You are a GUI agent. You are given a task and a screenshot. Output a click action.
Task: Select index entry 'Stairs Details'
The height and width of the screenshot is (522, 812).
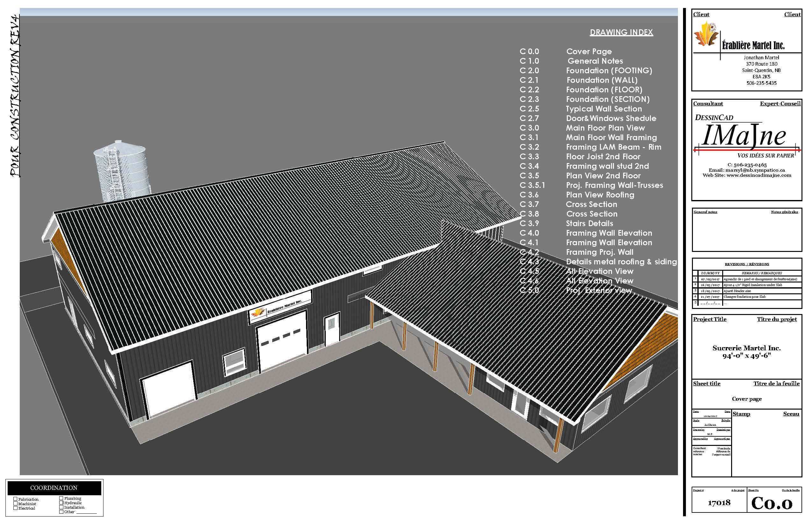589,223
